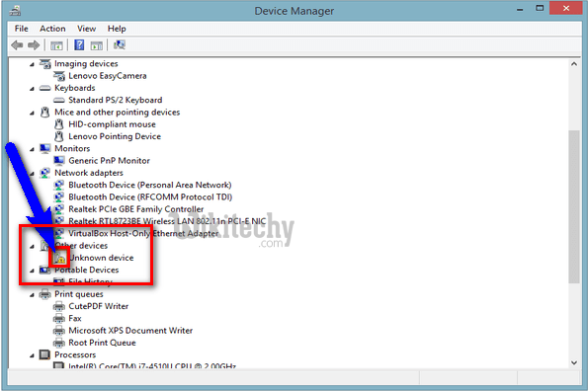Collapse the Keyboards node

(x=32, y=89)
